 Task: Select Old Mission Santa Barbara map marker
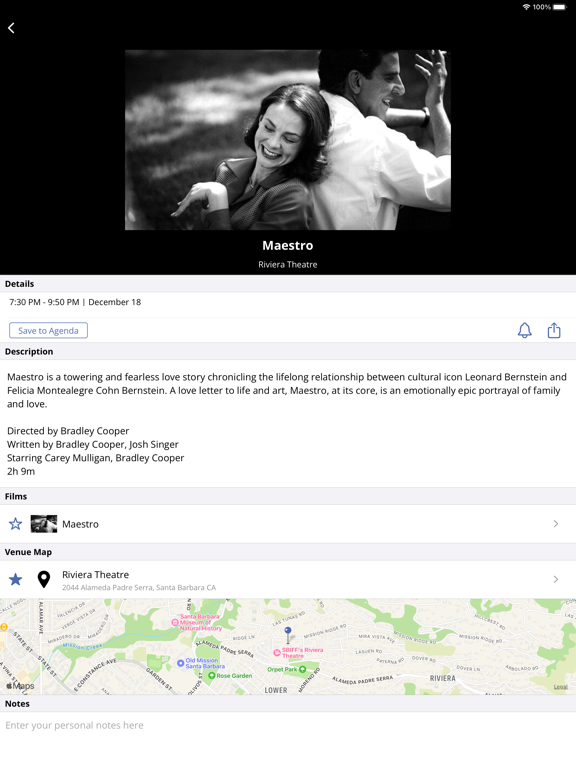click(x=180, y=663)
